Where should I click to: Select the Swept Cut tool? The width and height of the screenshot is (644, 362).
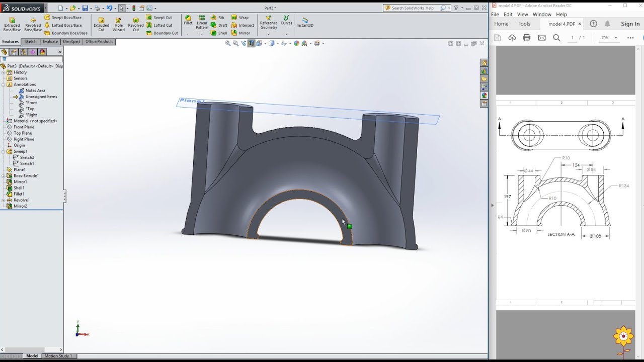click(x=159, y=18)
